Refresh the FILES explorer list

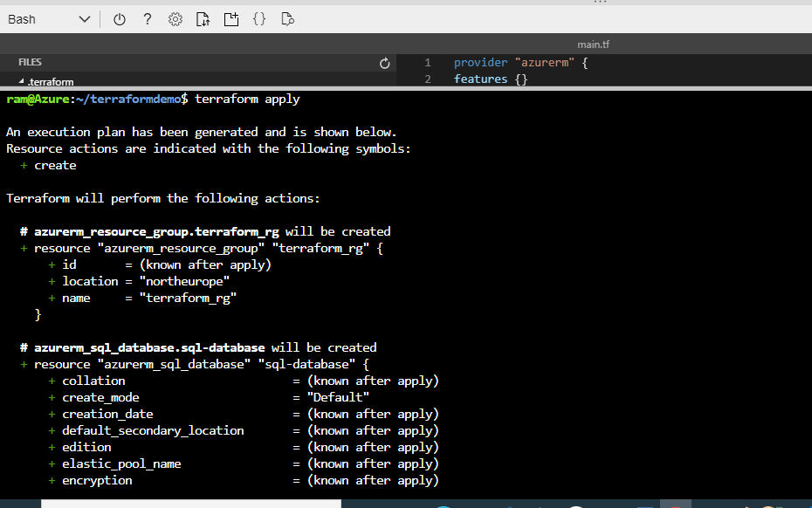tap(384, 63)
